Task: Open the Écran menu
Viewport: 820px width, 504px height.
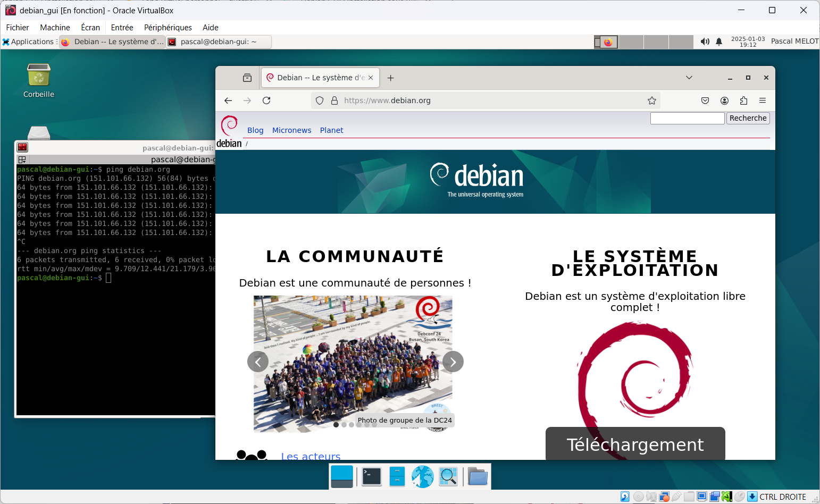Action: [x=90, y=28]
